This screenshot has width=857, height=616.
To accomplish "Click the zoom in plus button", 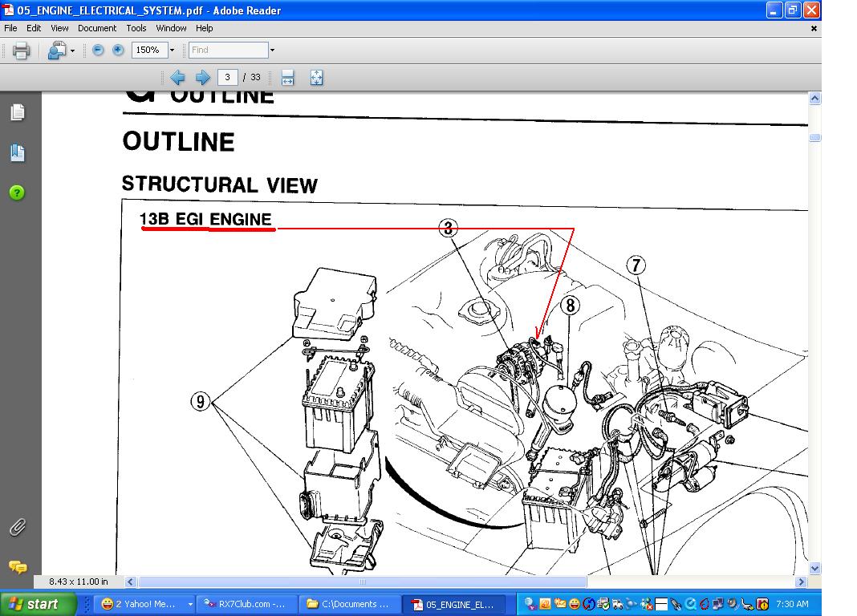I will (118, 50).
